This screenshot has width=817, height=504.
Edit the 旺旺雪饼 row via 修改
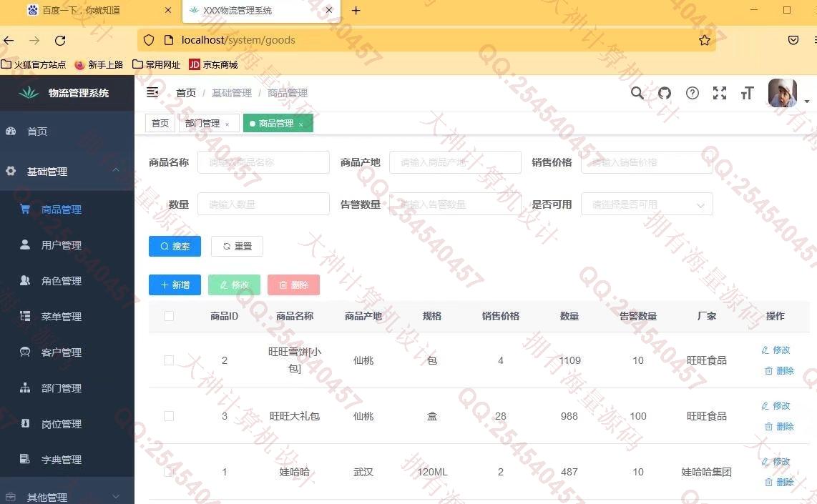tap(776, 350)
